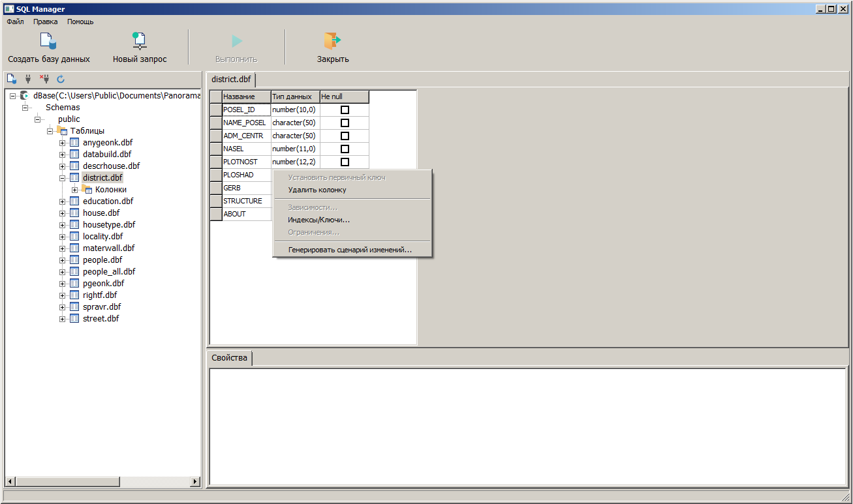Choose Удалить колонку from the context menu
This screenshot has width=853, height=504.
[317, 190]
